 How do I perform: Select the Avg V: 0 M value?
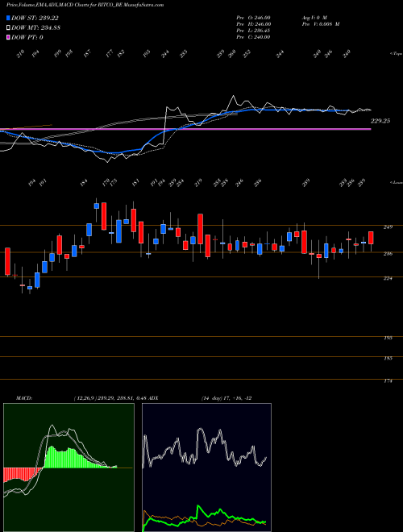click(314, 17)
